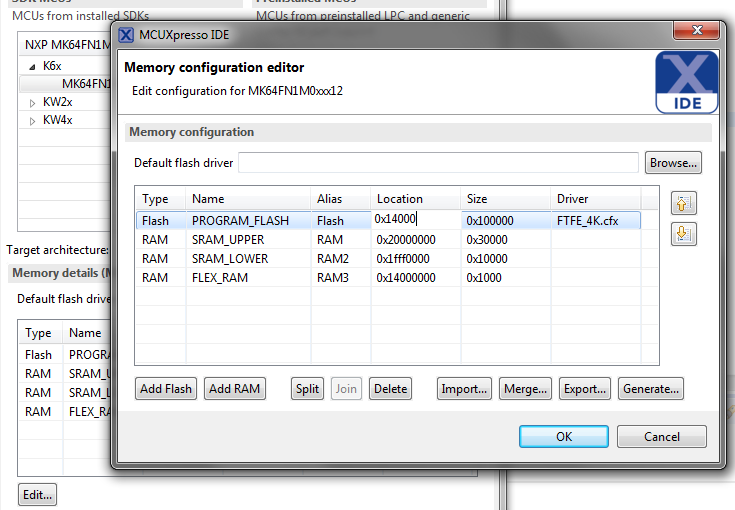Image resolution: width=735 pixels, height=510 pixels.
Task: Click the Delete button
Action: pos(390,389)
